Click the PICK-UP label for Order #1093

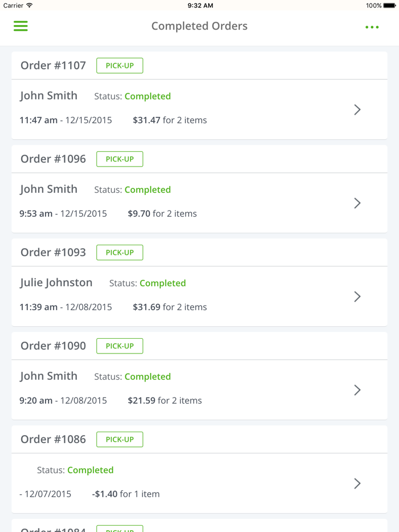[x=120, y=252]
